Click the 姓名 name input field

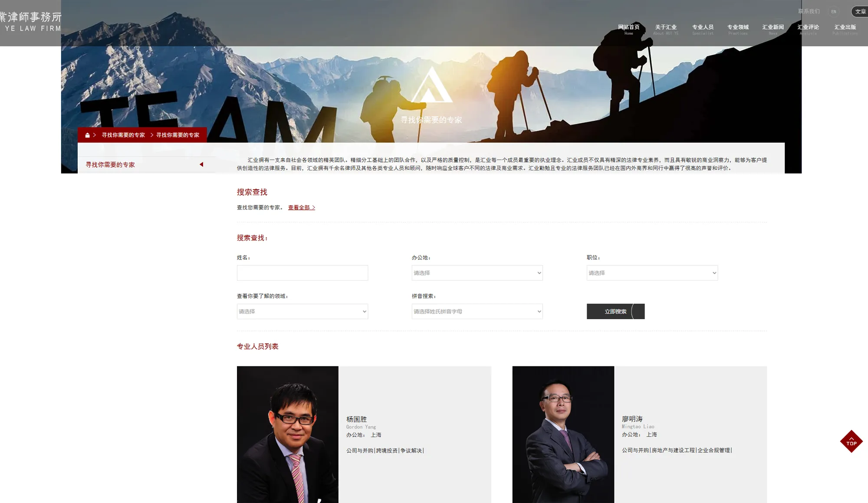302,273
